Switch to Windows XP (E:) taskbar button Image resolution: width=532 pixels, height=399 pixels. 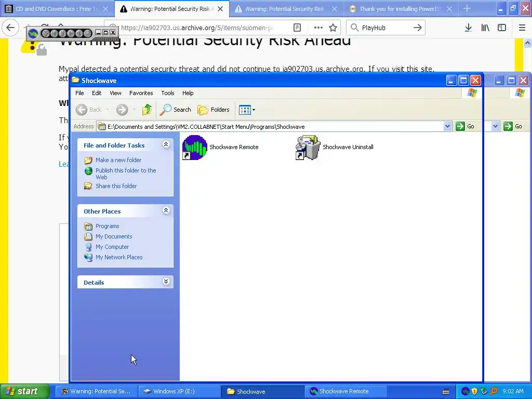point(179,391)
